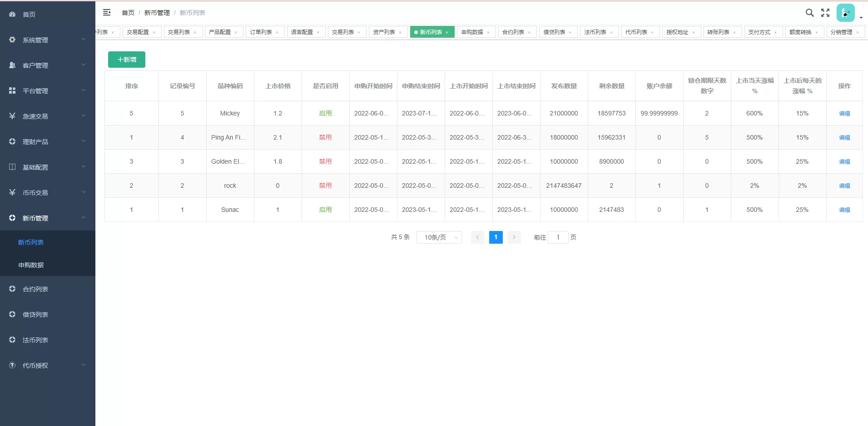Click the page jump input field
The image size is (868, 426).
[x=558, y=237]
